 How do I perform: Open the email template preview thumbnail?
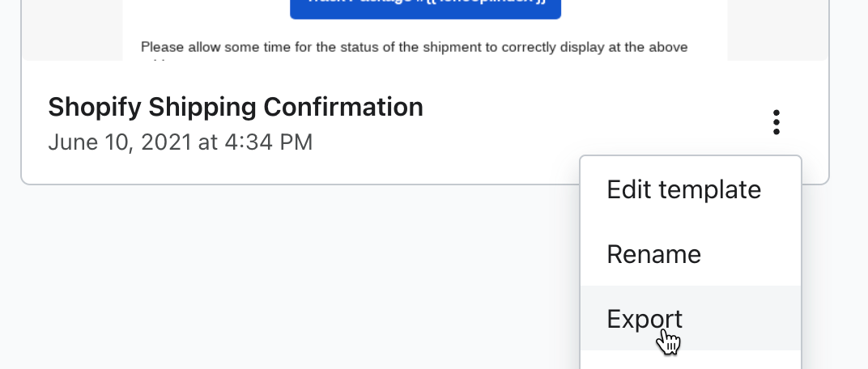point(425,32)
